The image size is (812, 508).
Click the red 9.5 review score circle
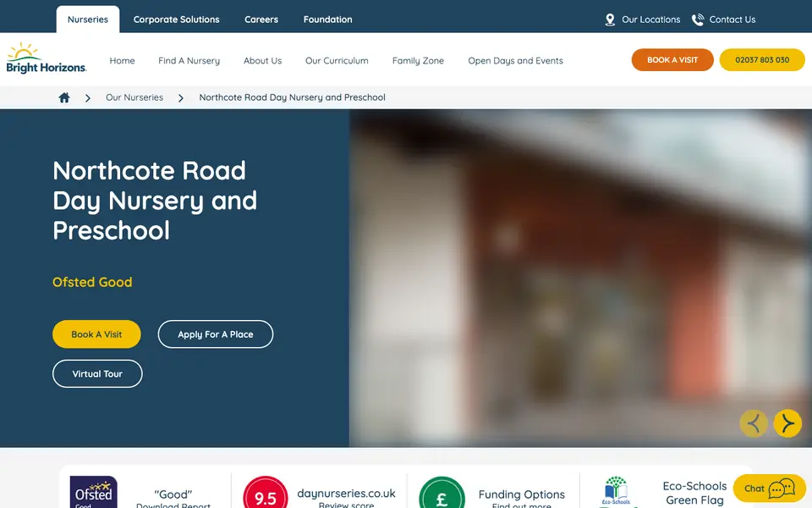[x=265, y=493]
